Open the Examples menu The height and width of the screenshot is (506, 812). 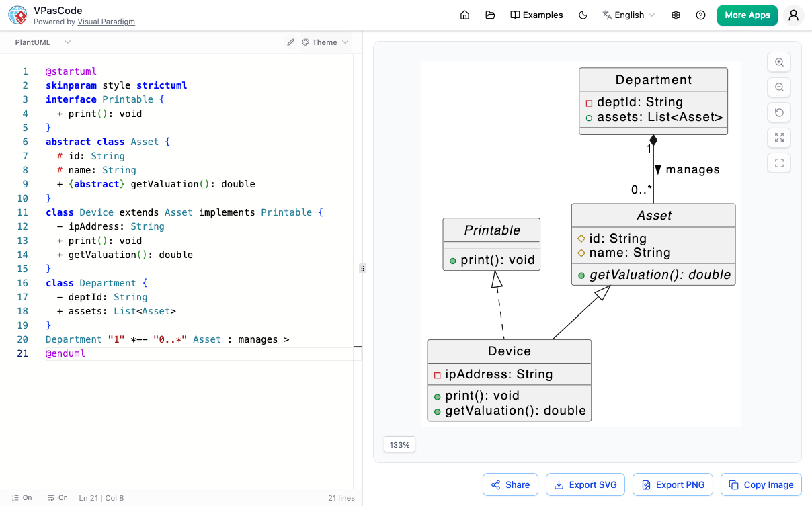coord(536,15)
